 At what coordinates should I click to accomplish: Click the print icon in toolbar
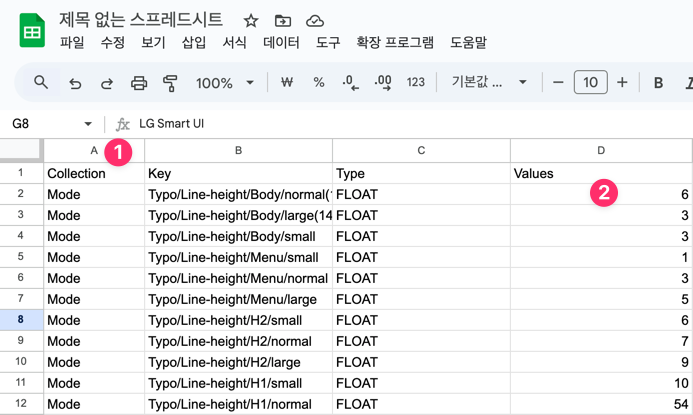pyautogui.click(x=139, y=83)
